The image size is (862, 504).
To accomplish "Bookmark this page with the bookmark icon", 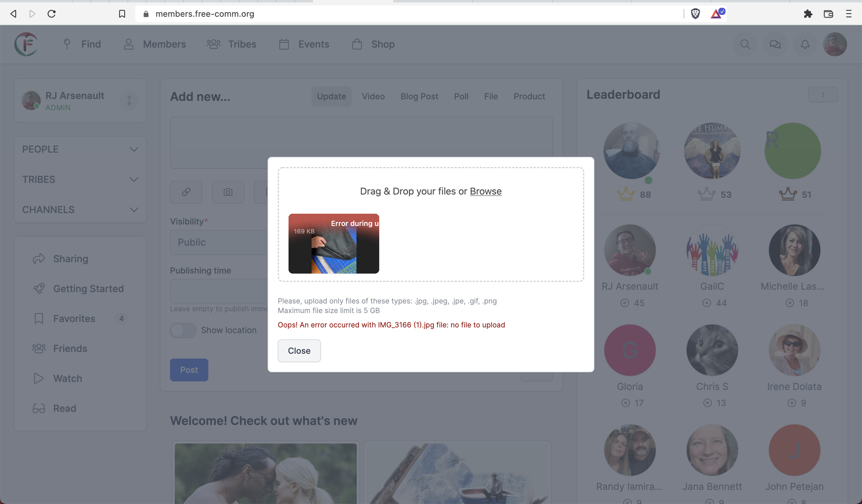I will 122,14.
